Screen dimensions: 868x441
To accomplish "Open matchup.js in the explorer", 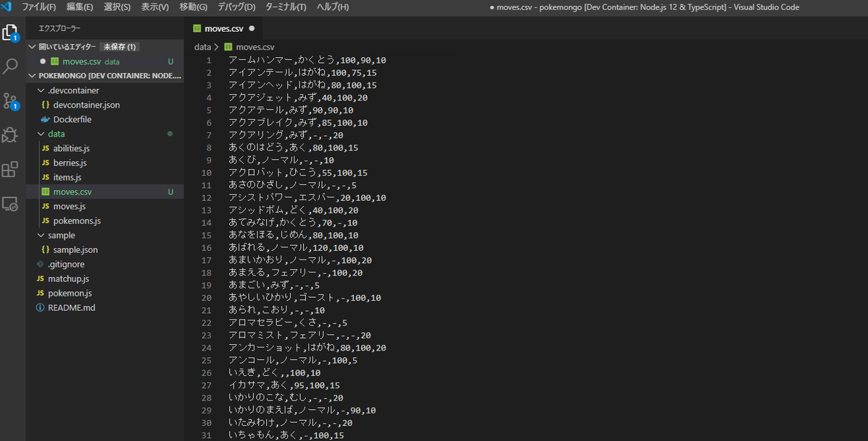I will point(105,278).
